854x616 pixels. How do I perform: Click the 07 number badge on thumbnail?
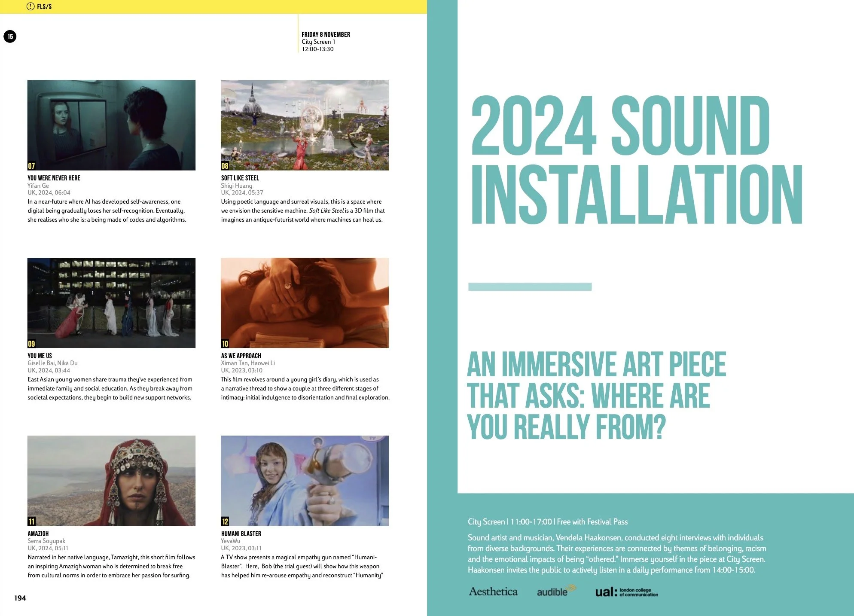(x=31, y=166)
